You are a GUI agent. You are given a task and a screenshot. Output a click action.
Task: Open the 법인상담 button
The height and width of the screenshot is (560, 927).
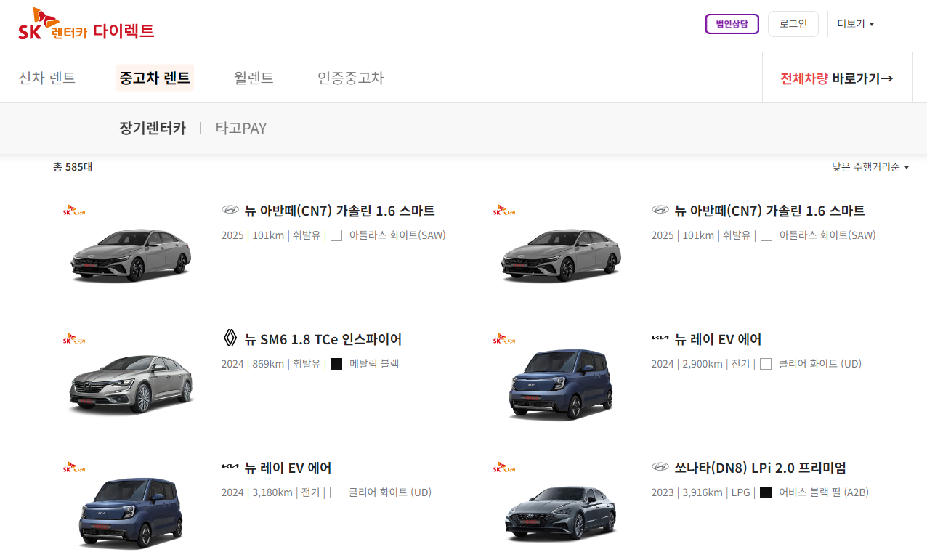(732, 24)
